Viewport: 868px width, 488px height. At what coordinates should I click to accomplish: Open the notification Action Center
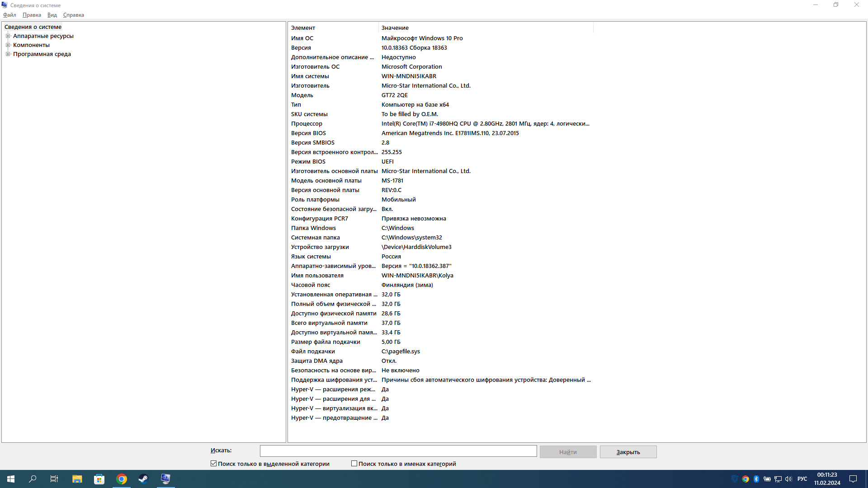click(853, 479)
